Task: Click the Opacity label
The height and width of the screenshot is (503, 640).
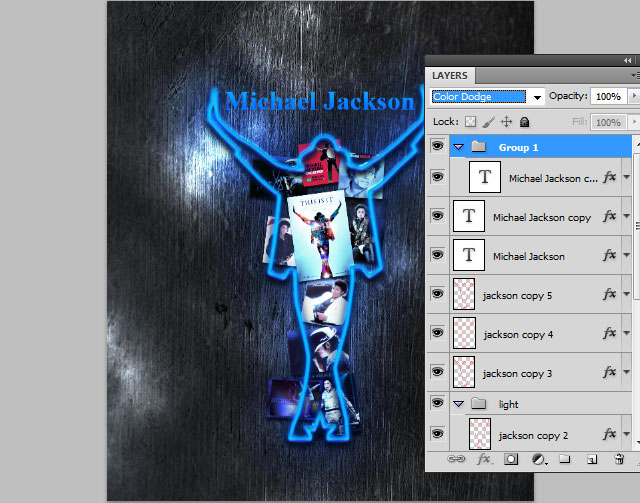Action: pyautogui.click(x=568, y=96)
